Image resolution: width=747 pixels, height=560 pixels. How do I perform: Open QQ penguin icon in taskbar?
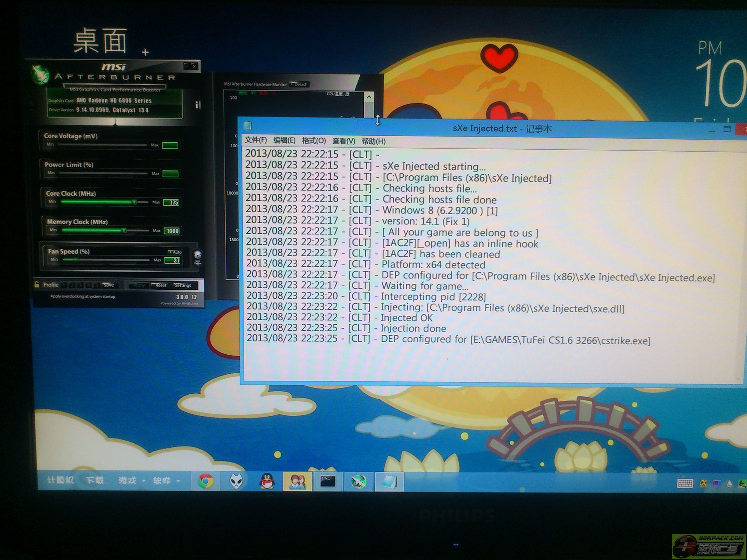(x=267, y=481)
